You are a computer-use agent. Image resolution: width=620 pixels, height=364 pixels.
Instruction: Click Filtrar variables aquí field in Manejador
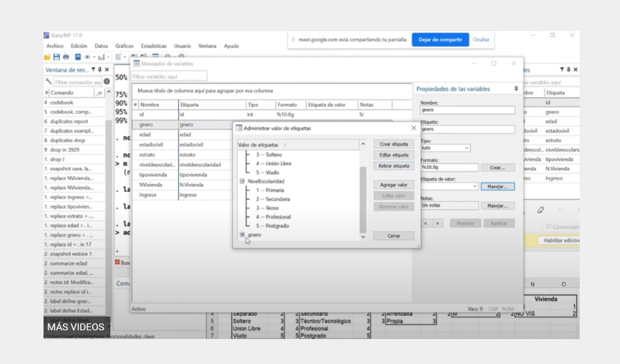169,76
